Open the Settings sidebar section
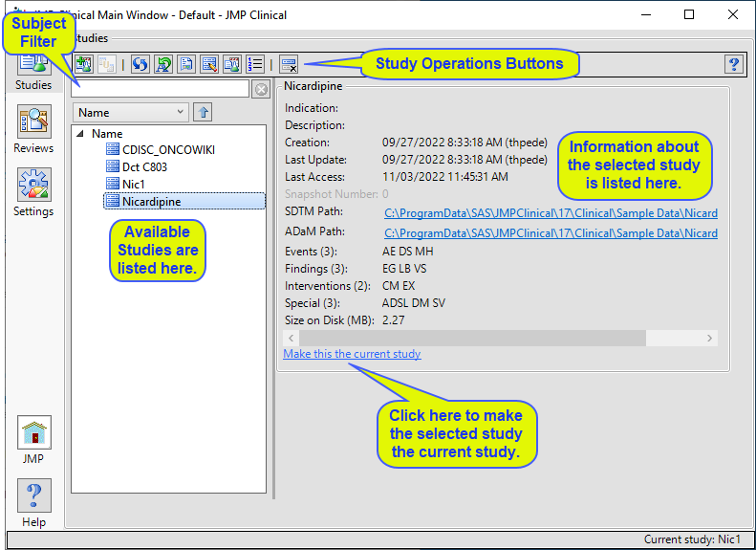Image resolution: width=756 pixels, height=550 pixels. [33, 192]
